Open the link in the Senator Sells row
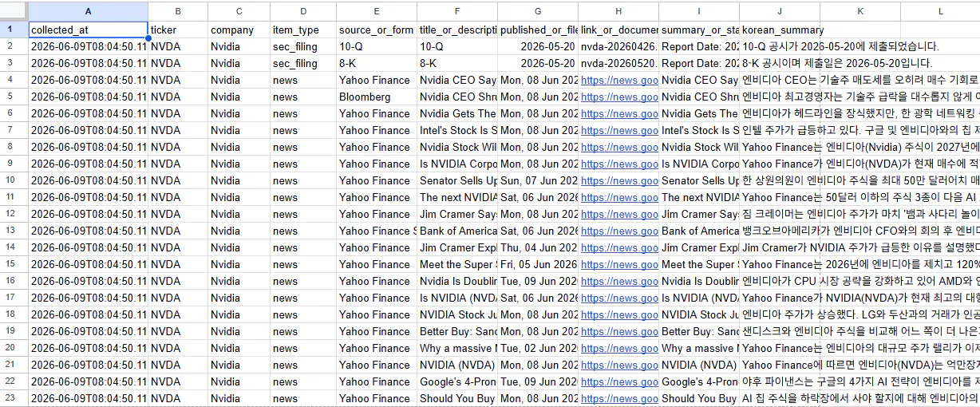The image size is (980, 407). [x=619, y=180]
